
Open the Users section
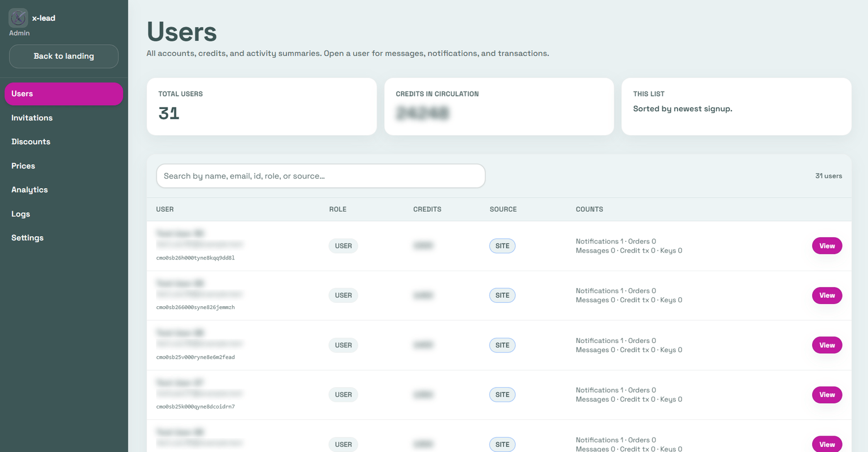(x=64, y=94)
